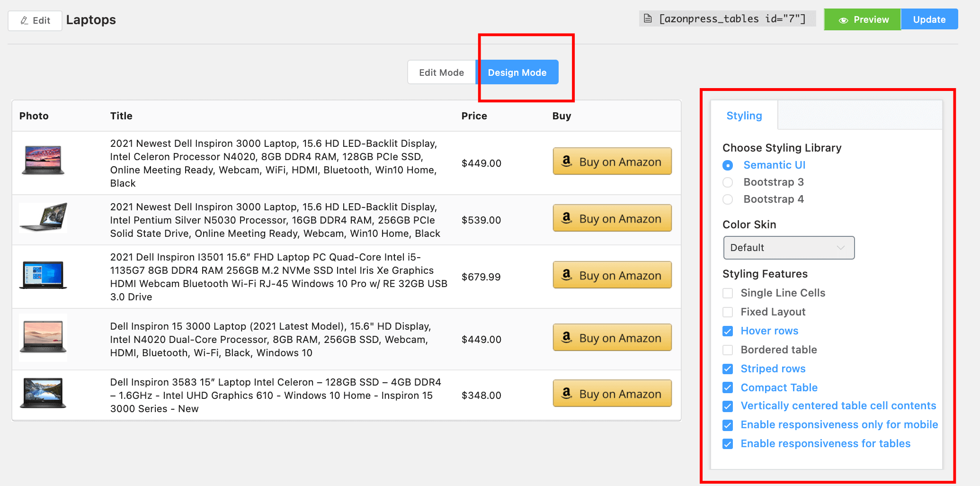Select the Bootstrap 4 radio option
The image size is (980, 486).
coord(728,199)
